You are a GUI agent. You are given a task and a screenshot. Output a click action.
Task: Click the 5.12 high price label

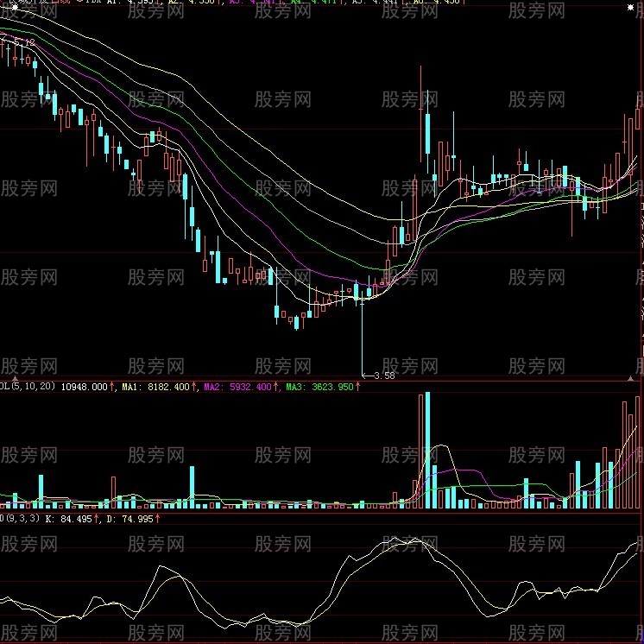point(24,42)
